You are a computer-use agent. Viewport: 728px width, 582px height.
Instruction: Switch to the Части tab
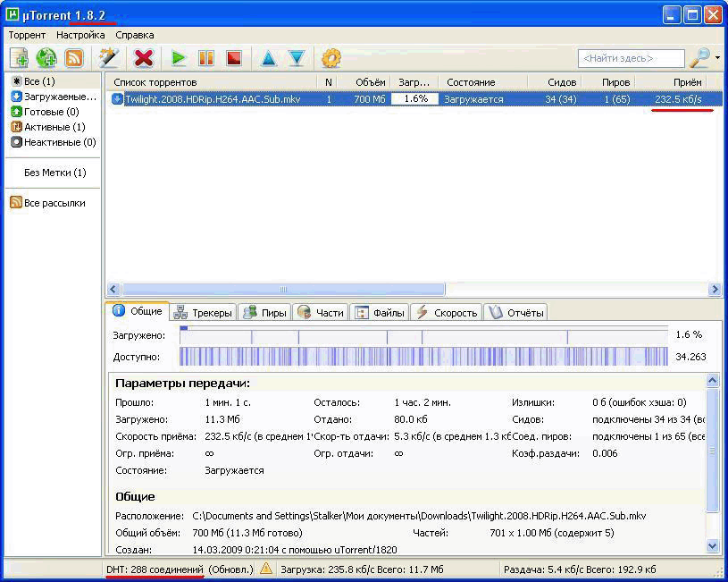[x=321, y=313]
